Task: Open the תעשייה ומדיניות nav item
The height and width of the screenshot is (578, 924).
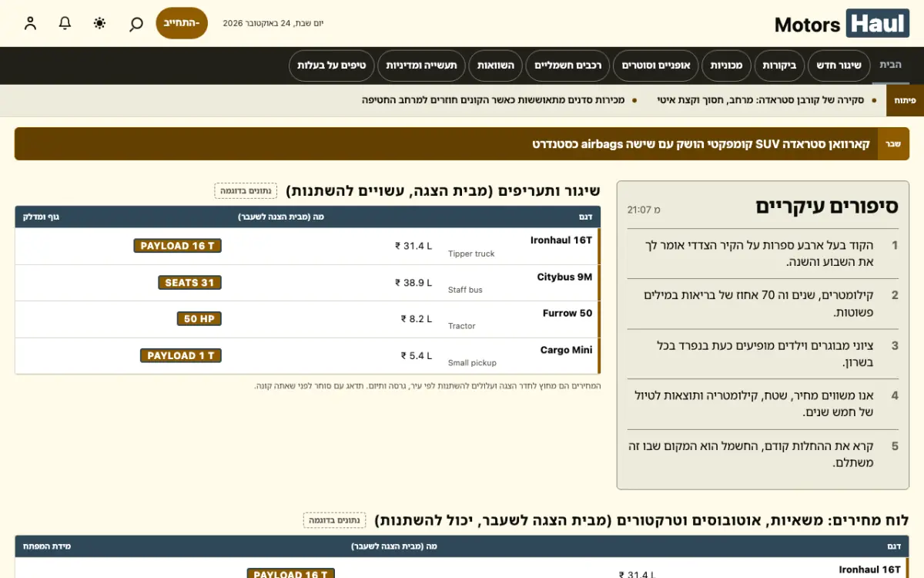Action: tap(422, 66)
